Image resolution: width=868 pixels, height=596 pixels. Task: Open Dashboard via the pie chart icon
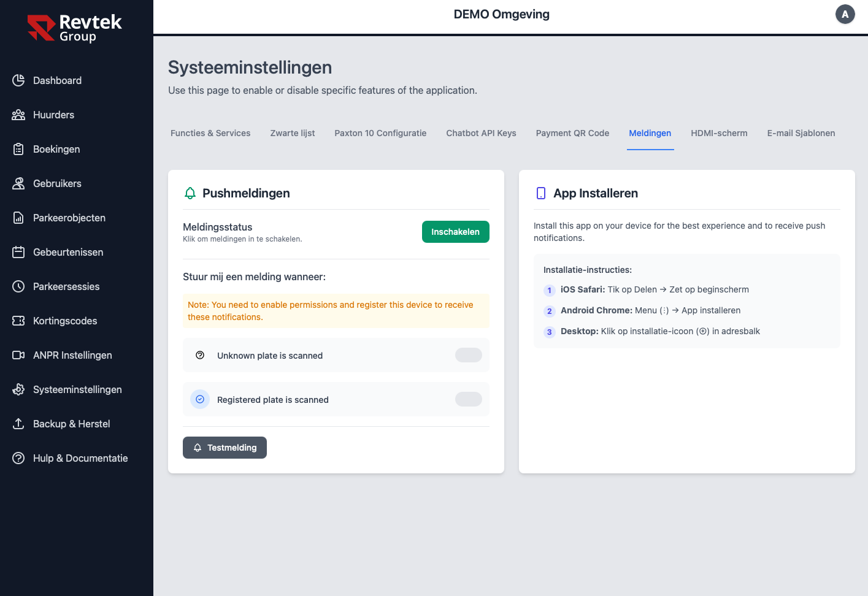click(x=18, y=80)
